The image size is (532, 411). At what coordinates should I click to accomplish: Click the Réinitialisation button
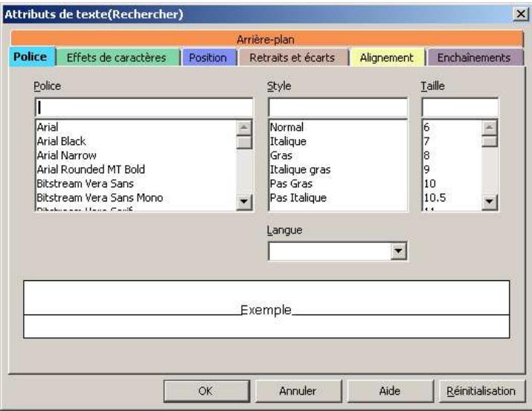point(482,391)
